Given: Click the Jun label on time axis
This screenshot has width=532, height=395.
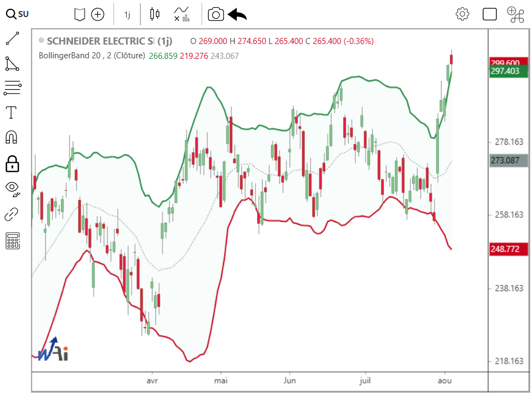Looking at the screenshot, I should pyautogui.click(x=290, y=381).
